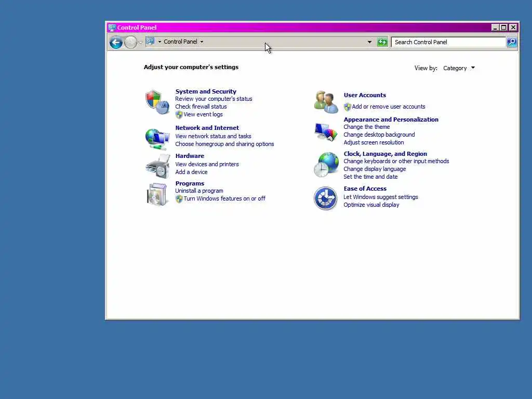This screenshot has height=399, width=532.
Task: Open Choose homegroup and sharing options
Action: point(224,144)
